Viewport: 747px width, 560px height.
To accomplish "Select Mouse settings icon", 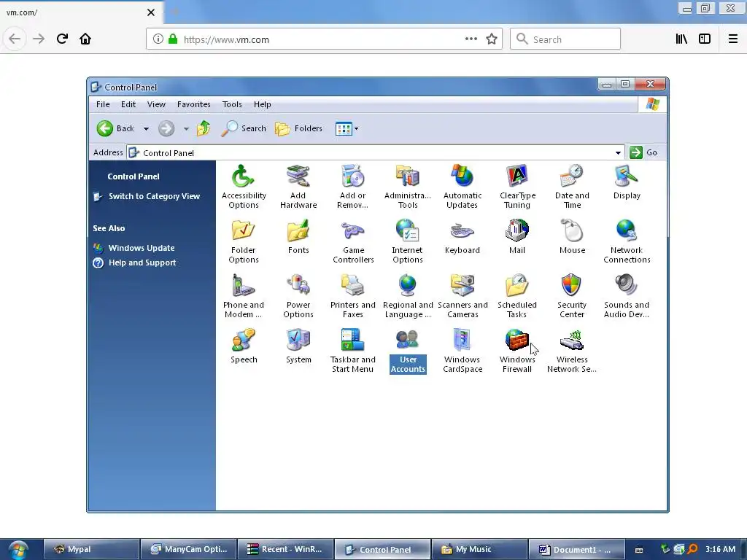I will 572,237.
